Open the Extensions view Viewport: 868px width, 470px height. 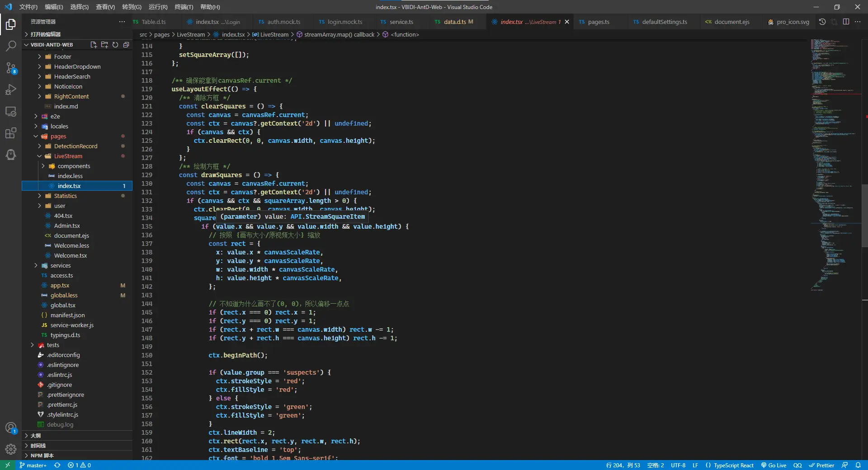11,133
